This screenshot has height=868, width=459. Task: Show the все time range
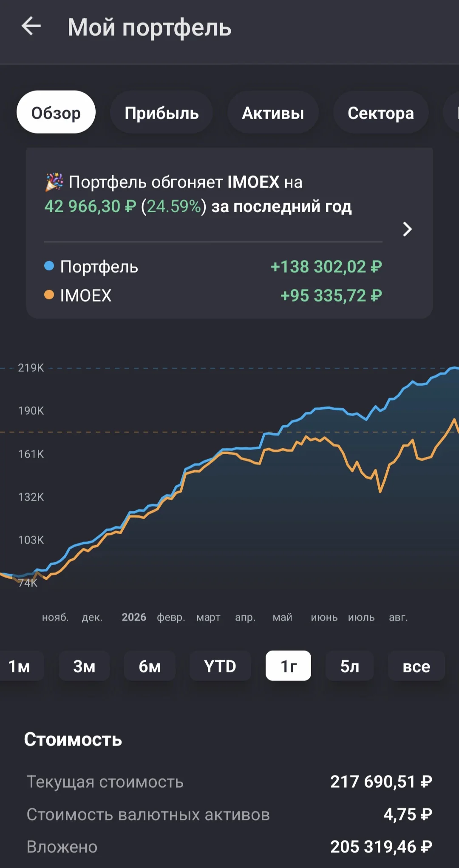(x=416, y=666)
